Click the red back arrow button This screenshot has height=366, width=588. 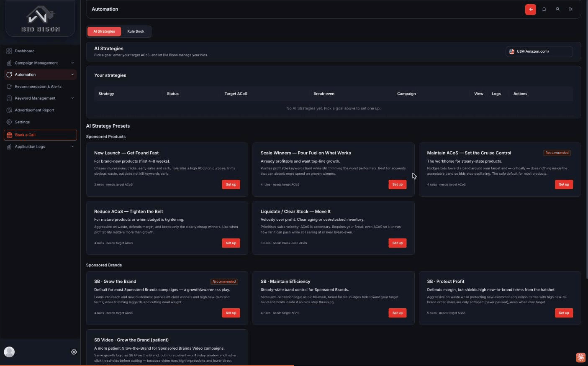pos(531,9)
